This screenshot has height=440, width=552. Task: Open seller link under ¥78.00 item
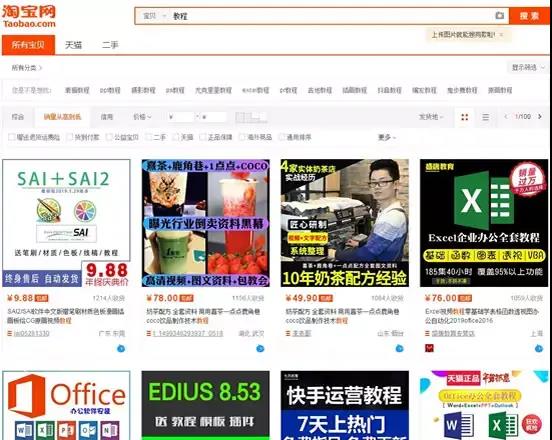[188, 333]
